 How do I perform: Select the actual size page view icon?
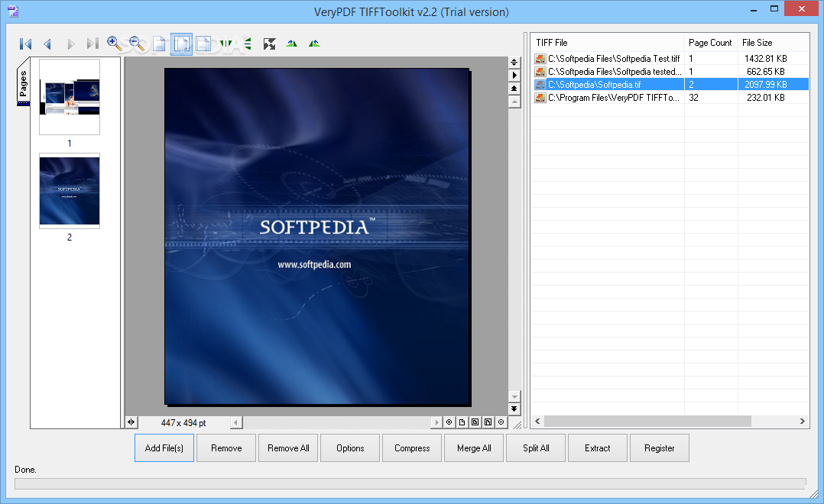pyautogui.click(x=159, y=44)
